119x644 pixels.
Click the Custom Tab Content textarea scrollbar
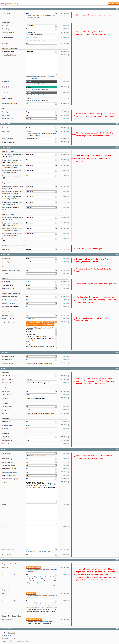[x=56, y=336]
